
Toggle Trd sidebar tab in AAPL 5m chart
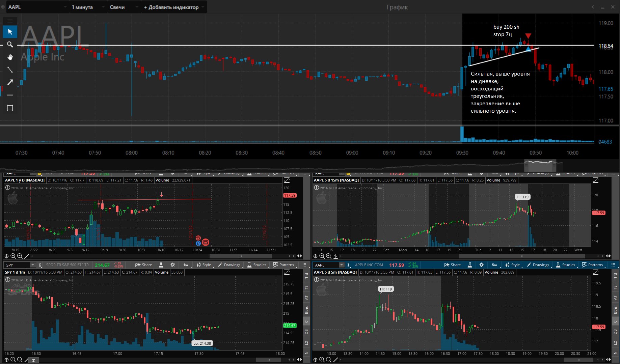tap(615, 275)
